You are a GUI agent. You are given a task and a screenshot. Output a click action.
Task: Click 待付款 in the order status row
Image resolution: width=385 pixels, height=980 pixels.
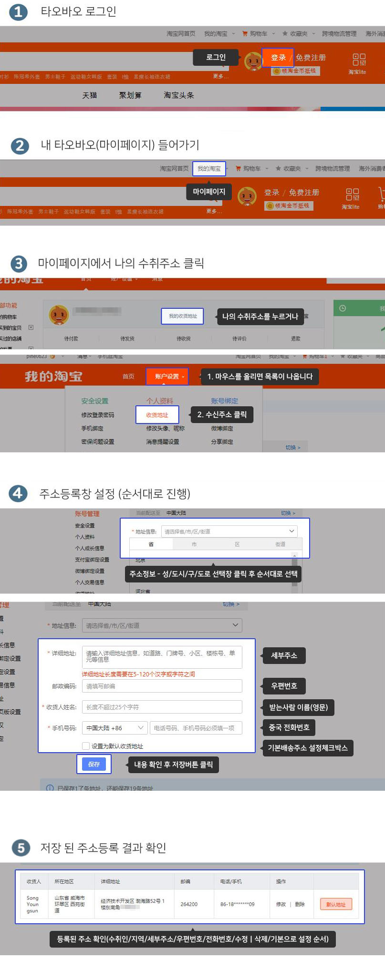(71, 339)
